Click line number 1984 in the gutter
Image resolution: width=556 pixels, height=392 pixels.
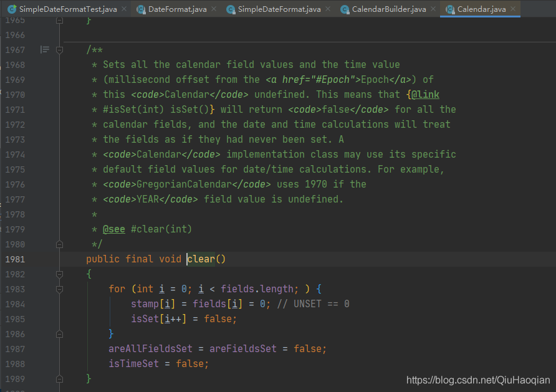point(15,304)
